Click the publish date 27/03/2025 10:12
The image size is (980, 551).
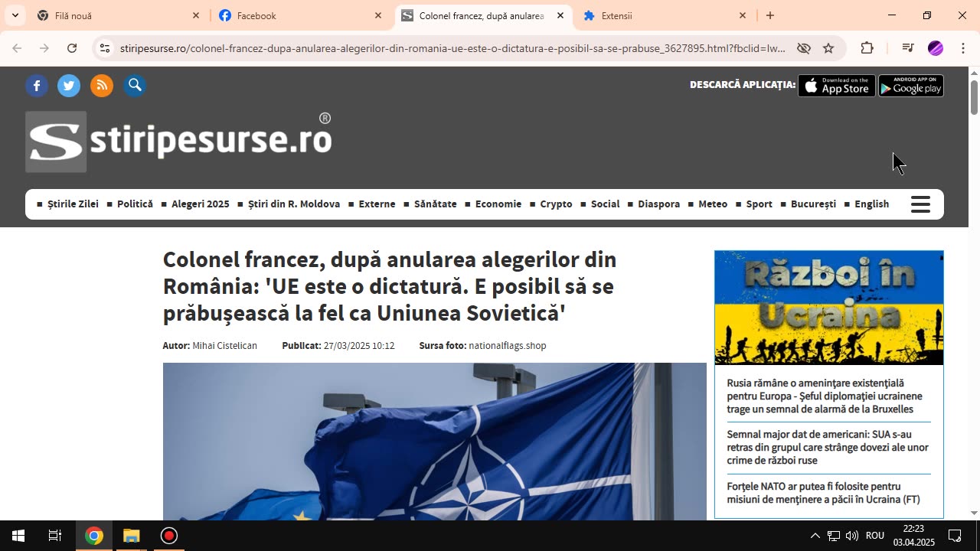click(x=359, y=346)
